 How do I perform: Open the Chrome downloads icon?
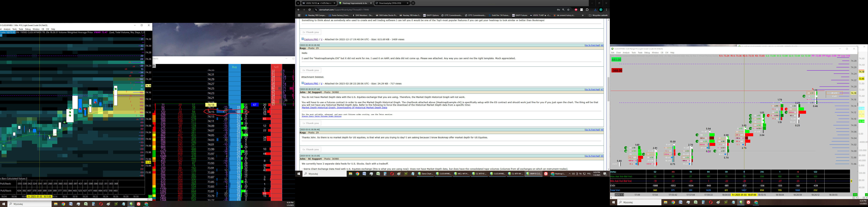[595, 10]
